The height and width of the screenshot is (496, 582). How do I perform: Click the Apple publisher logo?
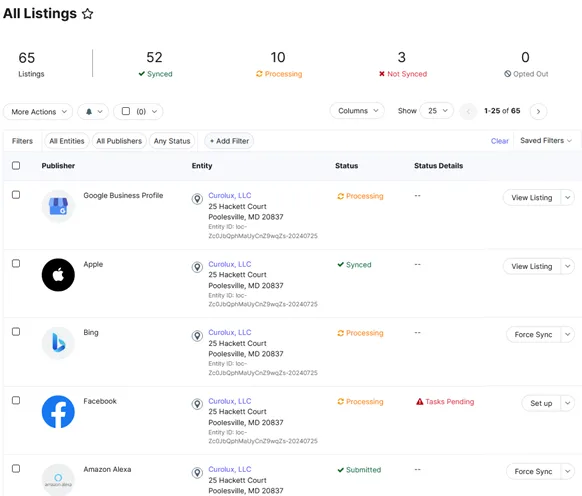58,275
